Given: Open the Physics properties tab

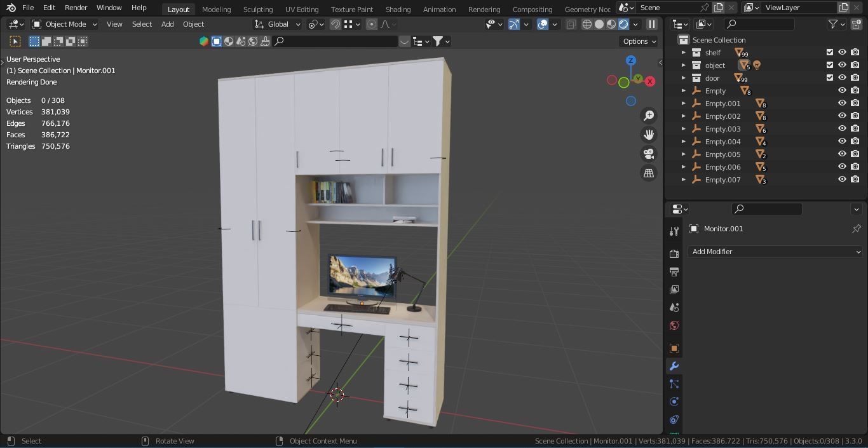Looking at the screenshot, I should coord(674,402).
